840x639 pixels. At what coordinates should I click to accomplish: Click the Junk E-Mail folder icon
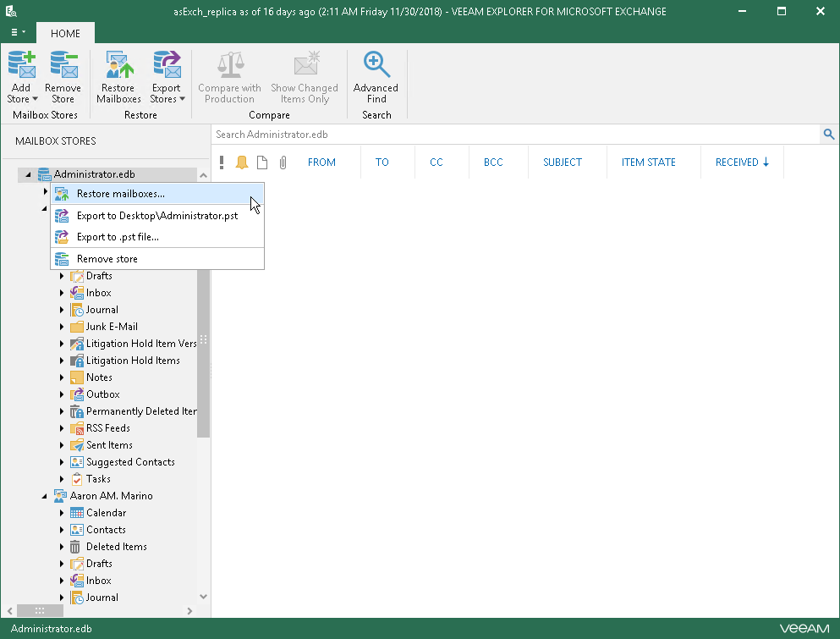tap(77, 327)
